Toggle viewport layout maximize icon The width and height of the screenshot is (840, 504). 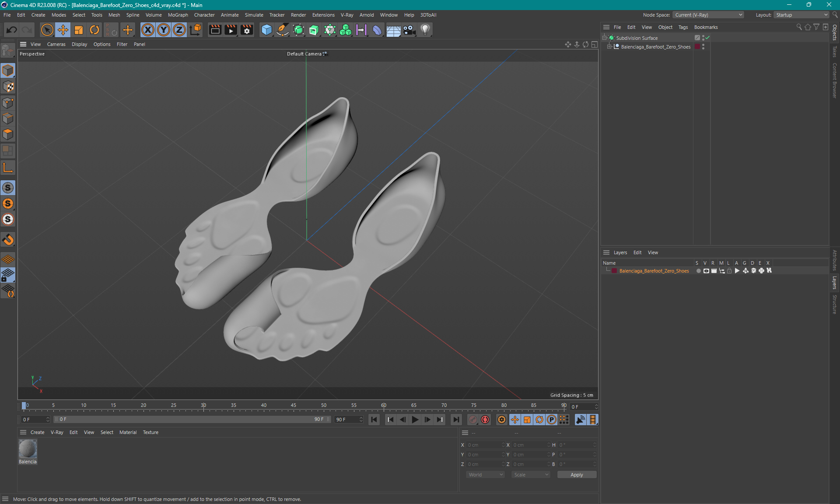594,44
